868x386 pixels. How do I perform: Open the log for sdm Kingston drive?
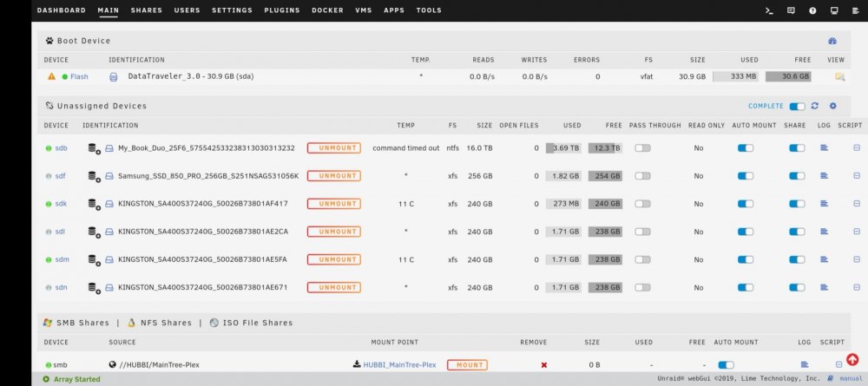[824, 259]
